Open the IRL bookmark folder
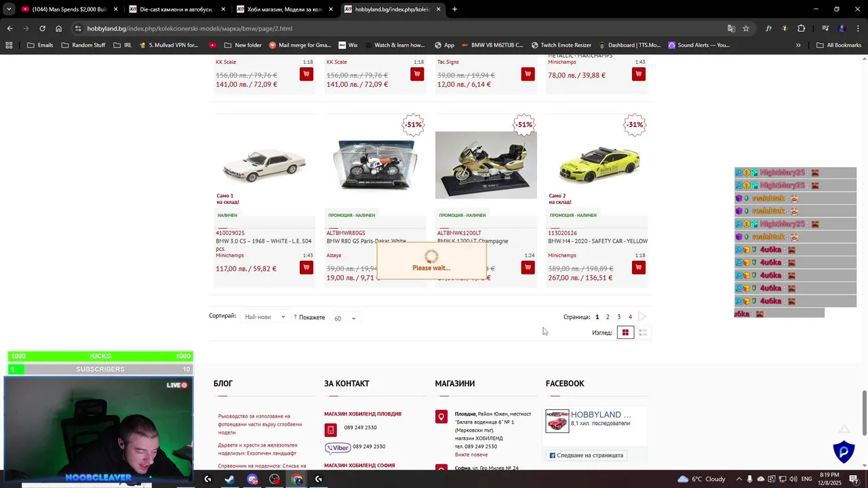 [x=123, y=45]
